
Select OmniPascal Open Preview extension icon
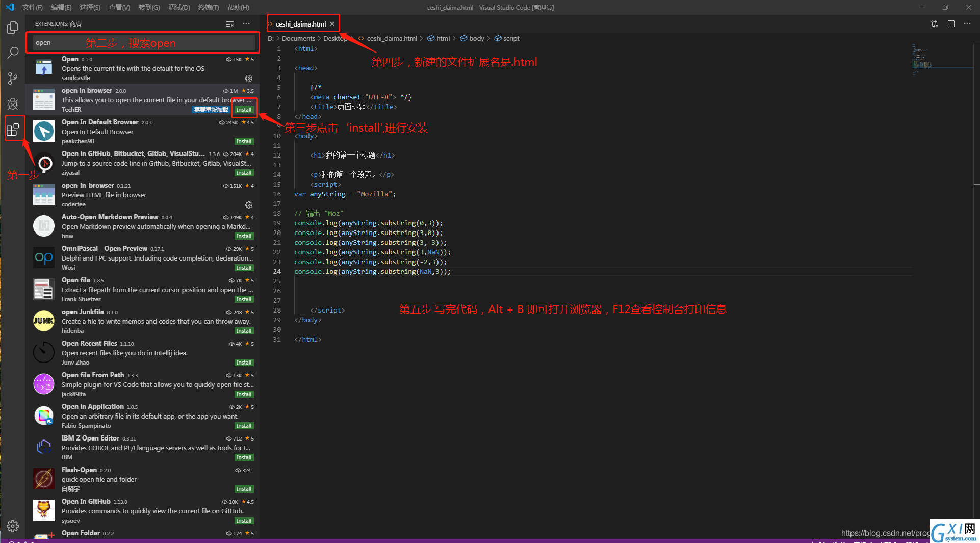[44, 258]
